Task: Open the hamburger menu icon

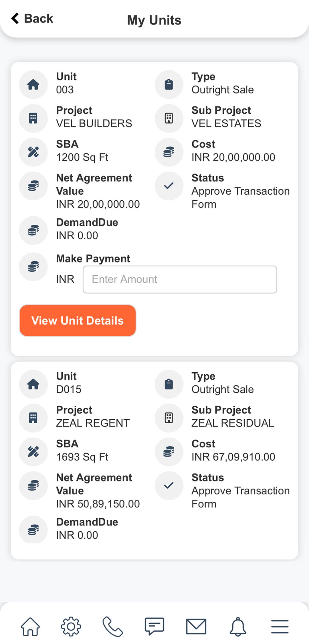Action: (280, 627)
